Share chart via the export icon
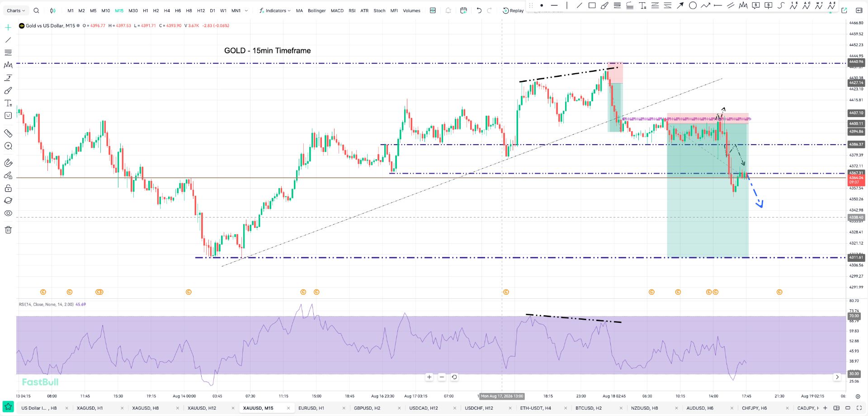 click(x=844, y=10)
